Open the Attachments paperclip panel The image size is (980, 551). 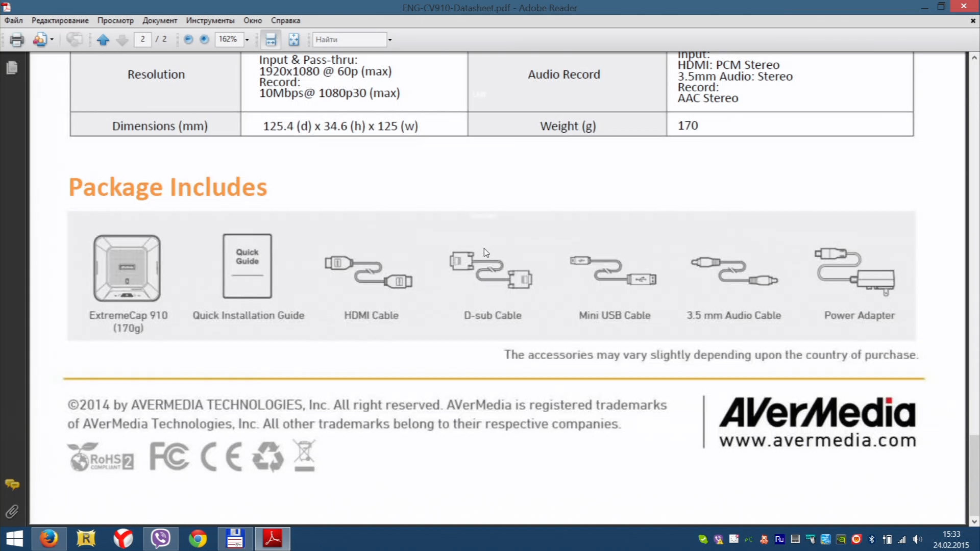coord(12,511)
